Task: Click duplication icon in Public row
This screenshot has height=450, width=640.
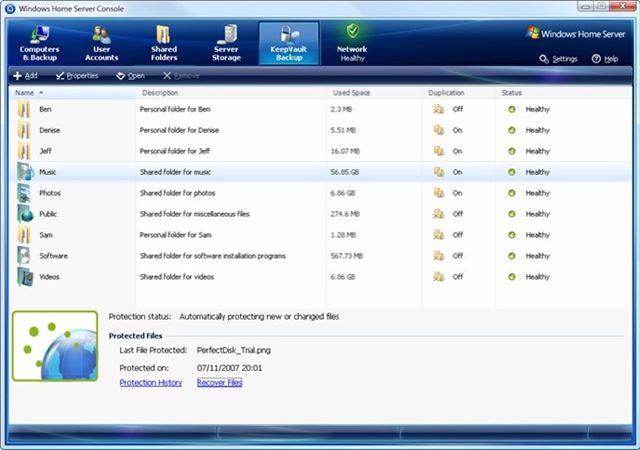Action: tap(439, 214)
